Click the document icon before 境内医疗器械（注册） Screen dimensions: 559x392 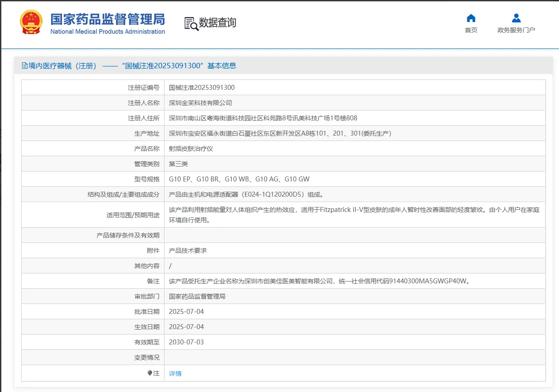(24, 66)
